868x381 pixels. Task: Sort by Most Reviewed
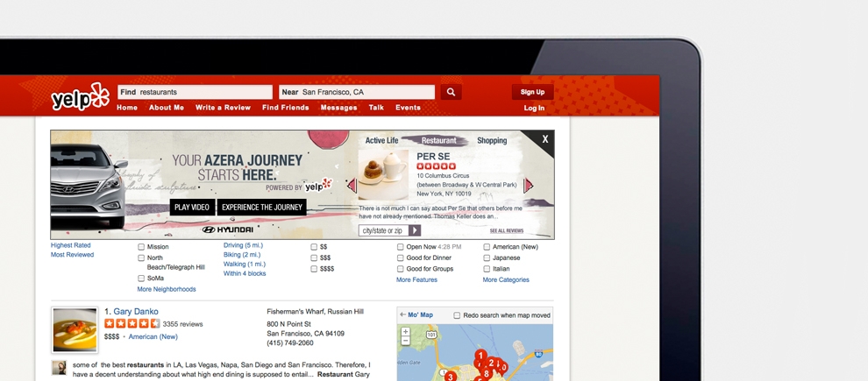click(73, 255)
